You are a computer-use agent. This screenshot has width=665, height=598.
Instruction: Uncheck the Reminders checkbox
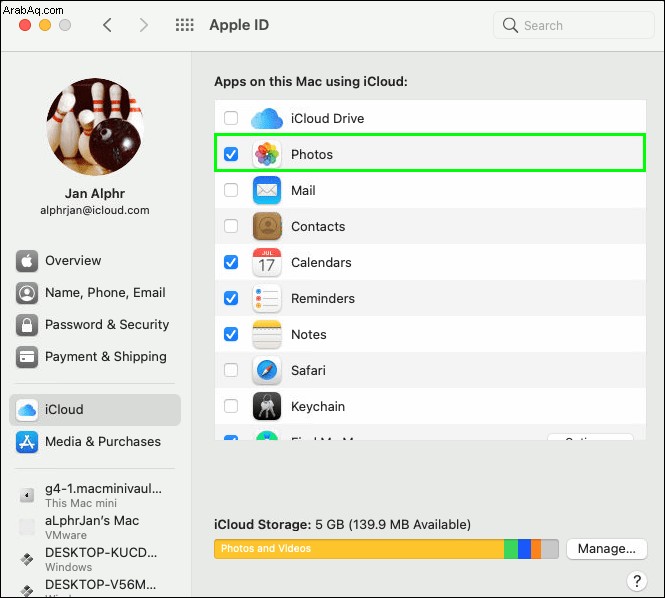pos(231,298)
